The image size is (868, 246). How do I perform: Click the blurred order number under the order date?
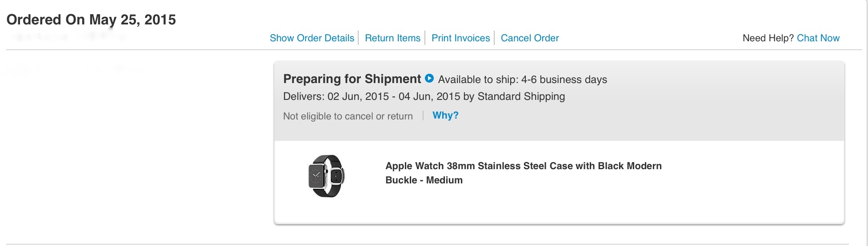point(67,36)
